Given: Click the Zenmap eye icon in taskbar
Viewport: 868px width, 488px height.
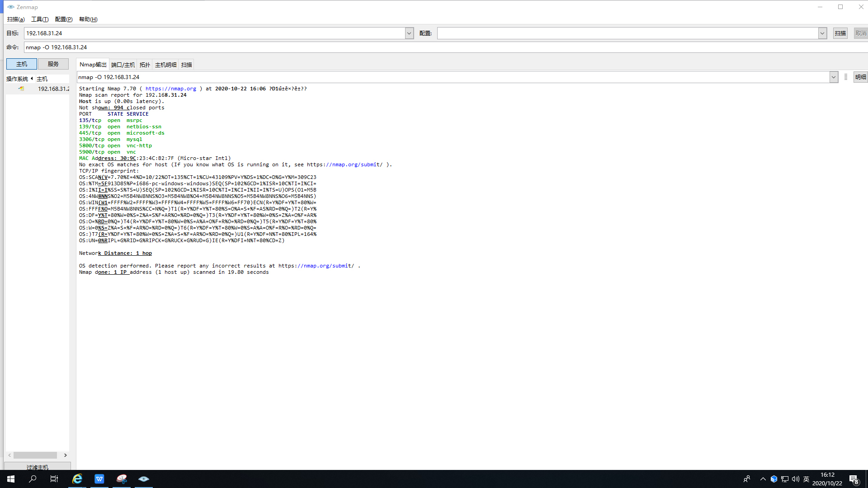Looking at the screenshot, I should coord(144,479).
